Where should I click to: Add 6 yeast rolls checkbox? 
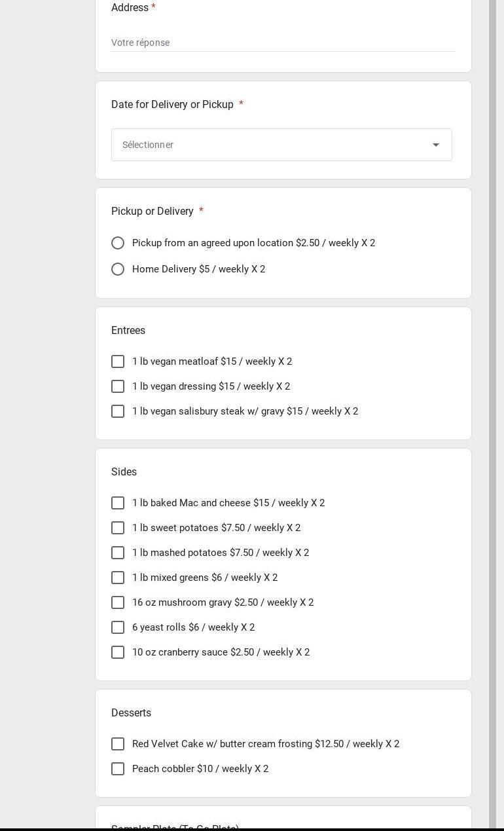pos(118,627)
